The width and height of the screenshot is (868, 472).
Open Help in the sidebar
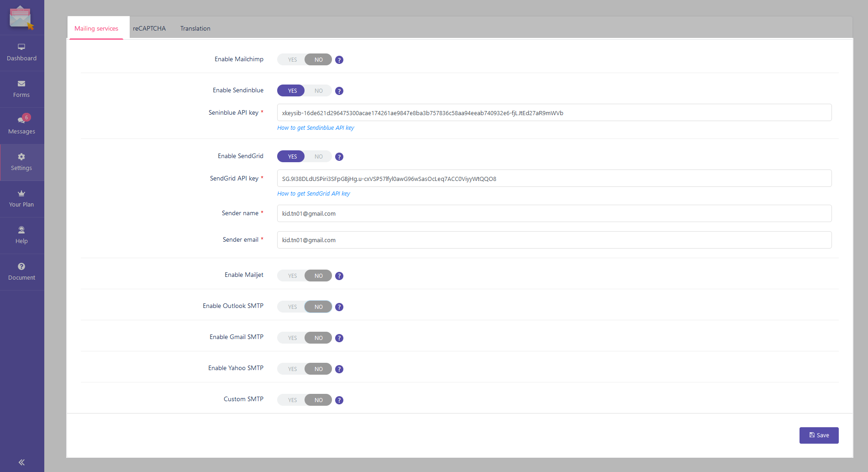click(x=21, y=235)
